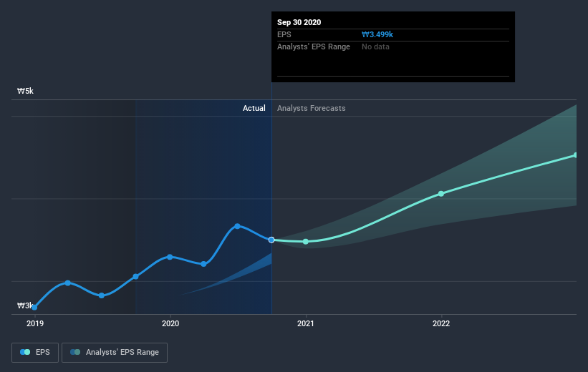Screen dimensions: 588x372
Task: Click the ₩3.499k EPS value in tooltip
Action: coord(377,34)
